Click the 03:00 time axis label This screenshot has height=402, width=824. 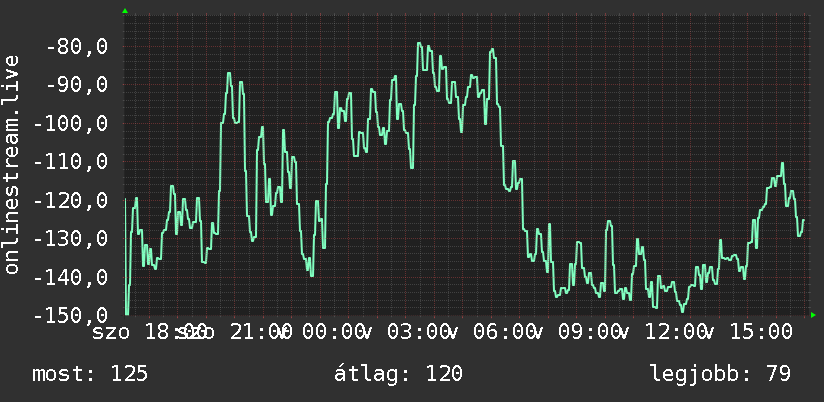(418, 332)
